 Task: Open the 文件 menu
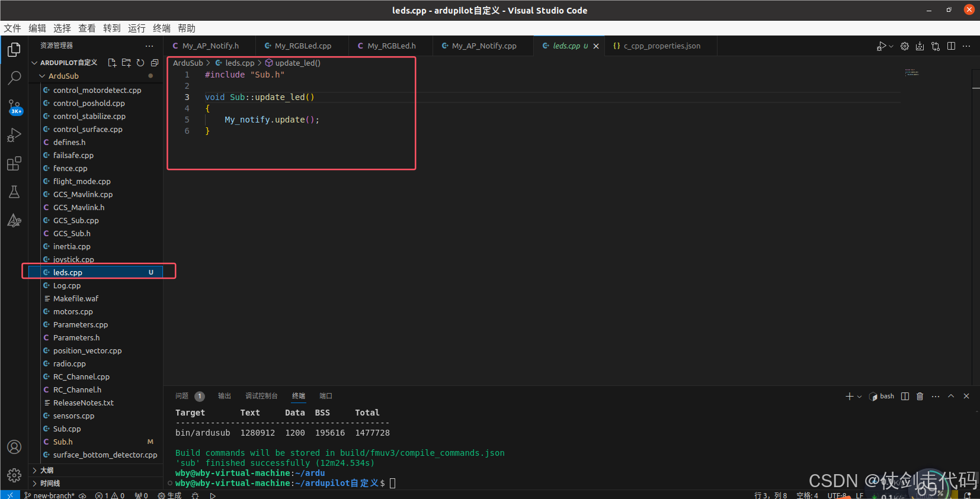12,28
